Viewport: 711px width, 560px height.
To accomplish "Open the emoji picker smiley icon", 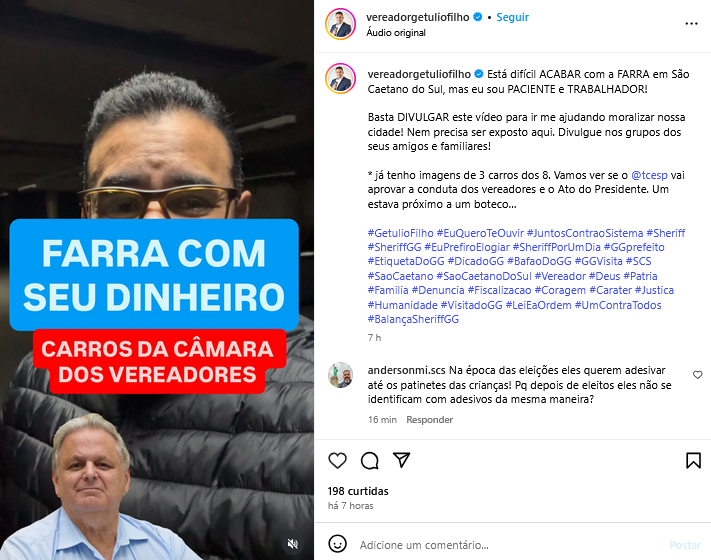I will 337,544.
